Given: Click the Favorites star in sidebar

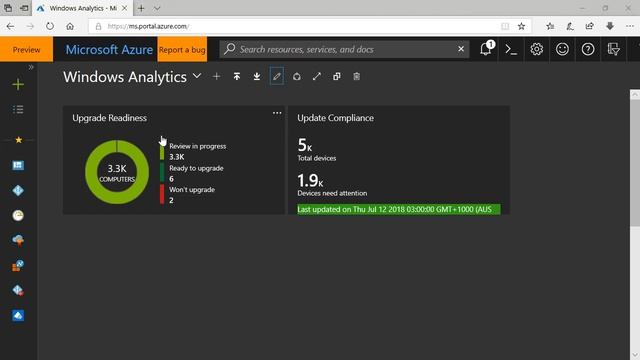Looking at the screenshot, I should coord(18,140).
